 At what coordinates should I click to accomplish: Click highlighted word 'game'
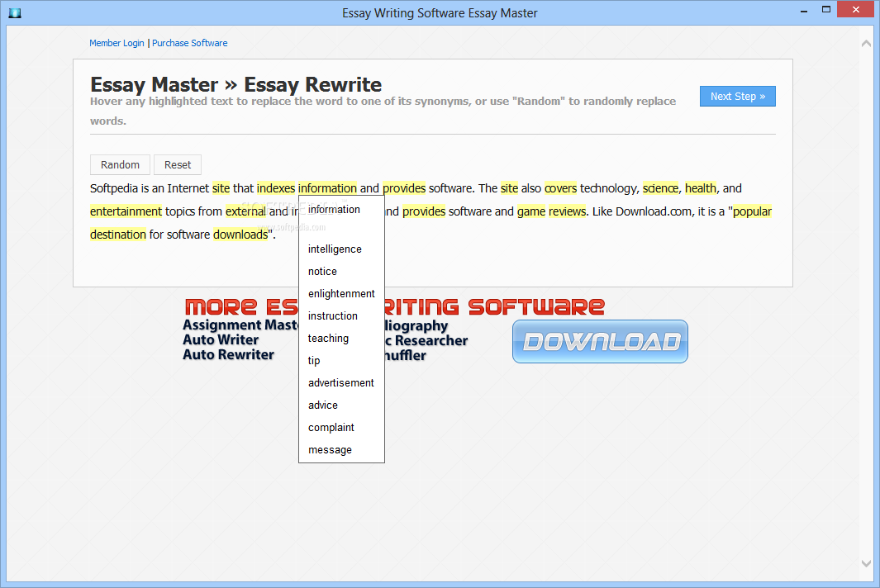pyautogui.click(x=531, y=211)
